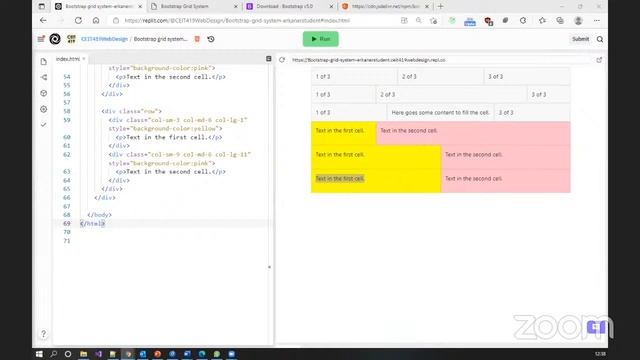Screen dimensions: 640x360
Task: Open the Settings gear icon in sidebar
Action: (44, 109)
